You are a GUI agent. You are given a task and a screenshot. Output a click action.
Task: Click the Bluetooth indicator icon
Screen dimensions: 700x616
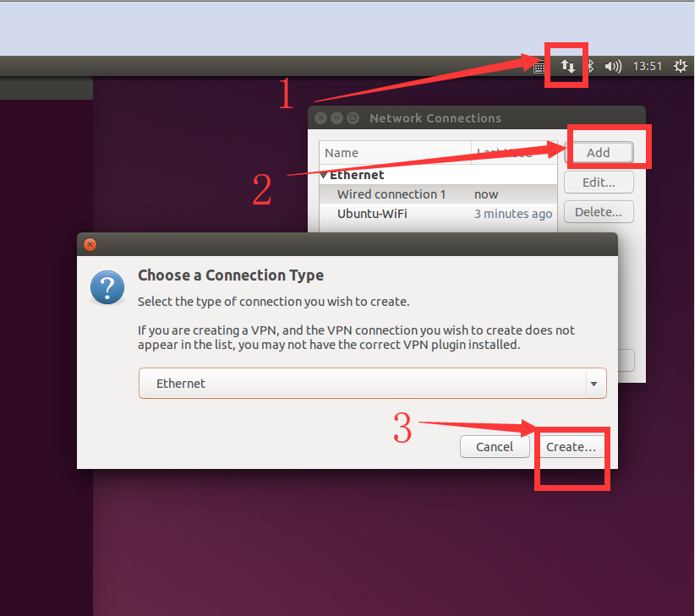(591, 67)
